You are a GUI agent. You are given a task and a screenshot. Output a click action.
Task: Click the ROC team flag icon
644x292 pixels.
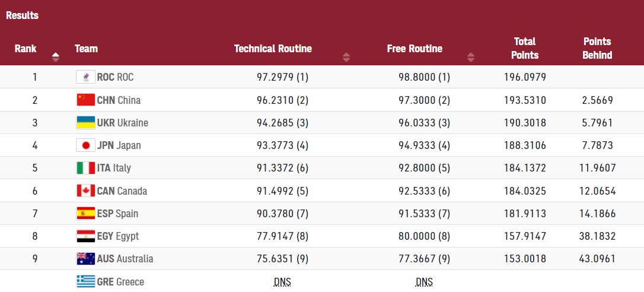click(86, 77)
